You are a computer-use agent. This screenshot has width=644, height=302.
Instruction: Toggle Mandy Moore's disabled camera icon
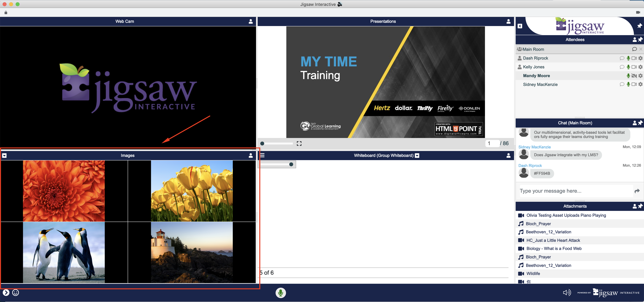(x=634, y=76)
